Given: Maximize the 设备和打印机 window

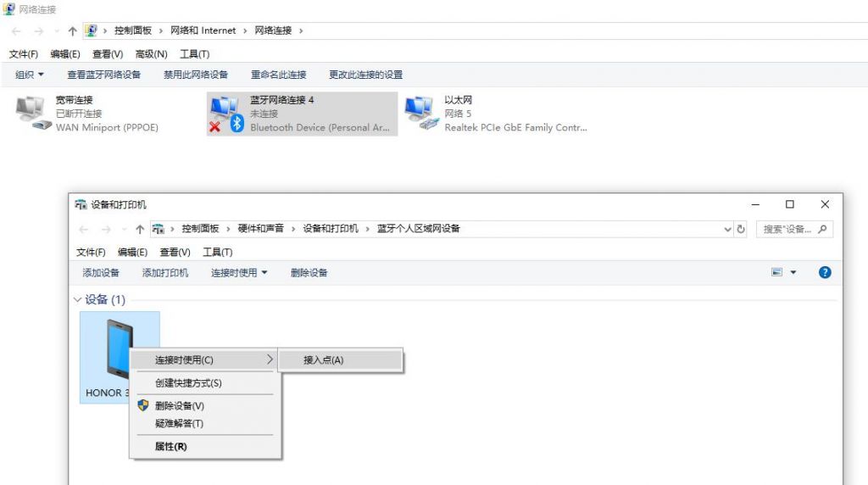Looking at the screenshot, I should tap(790, 204).
